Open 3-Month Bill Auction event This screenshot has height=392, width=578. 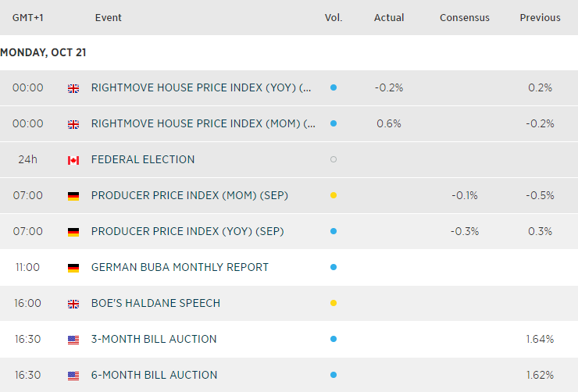154,340
